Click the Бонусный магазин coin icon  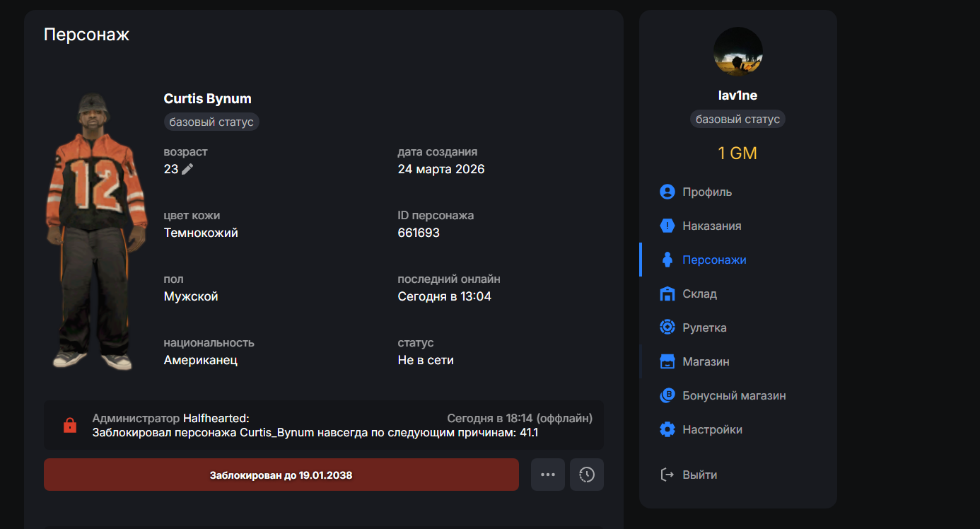tap(667, 395)
